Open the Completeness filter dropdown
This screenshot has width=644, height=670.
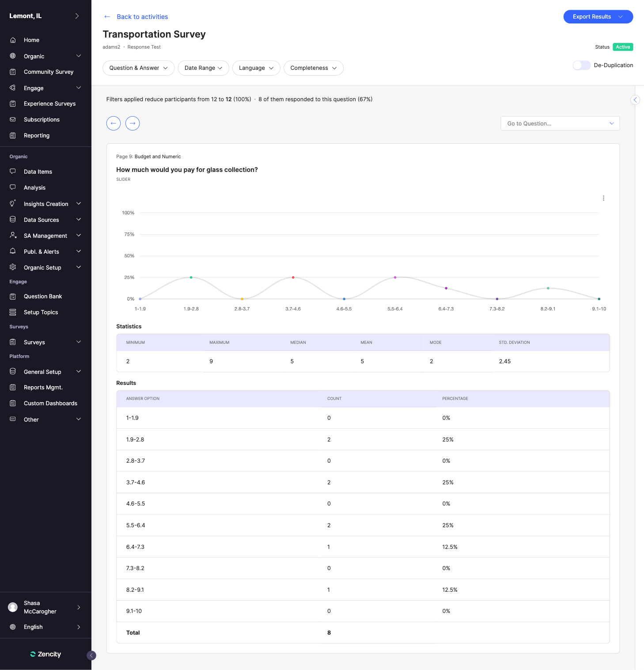click(313, 68)
